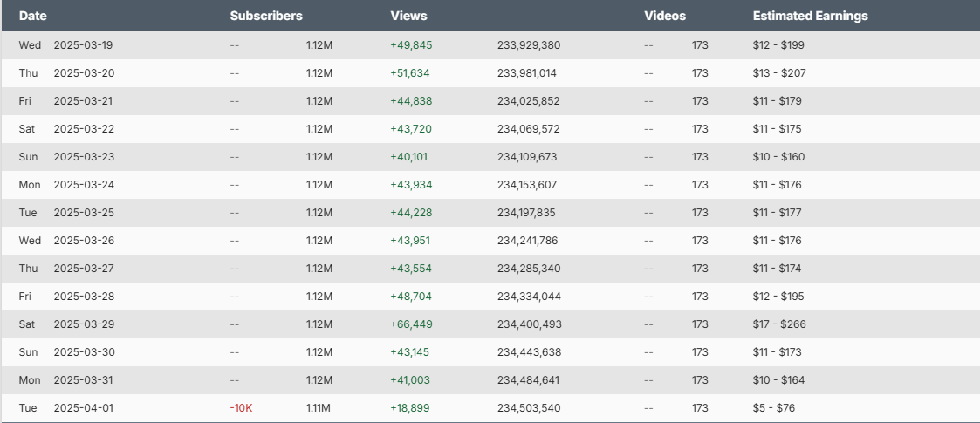This screenshot has width=980, height=423.
Task: Click the +44,838 views gain
Action: [411, 101]
